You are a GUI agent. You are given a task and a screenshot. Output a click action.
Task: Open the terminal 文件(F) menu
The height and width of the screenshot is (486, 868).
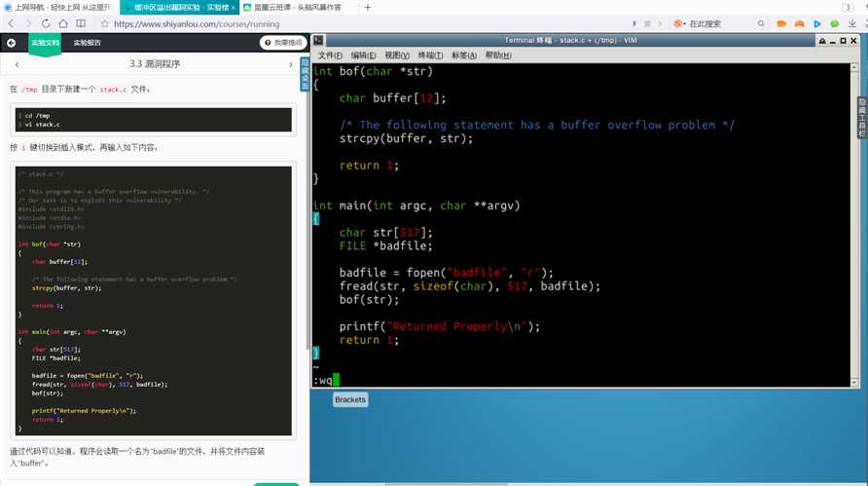click(x=330, y=56)
